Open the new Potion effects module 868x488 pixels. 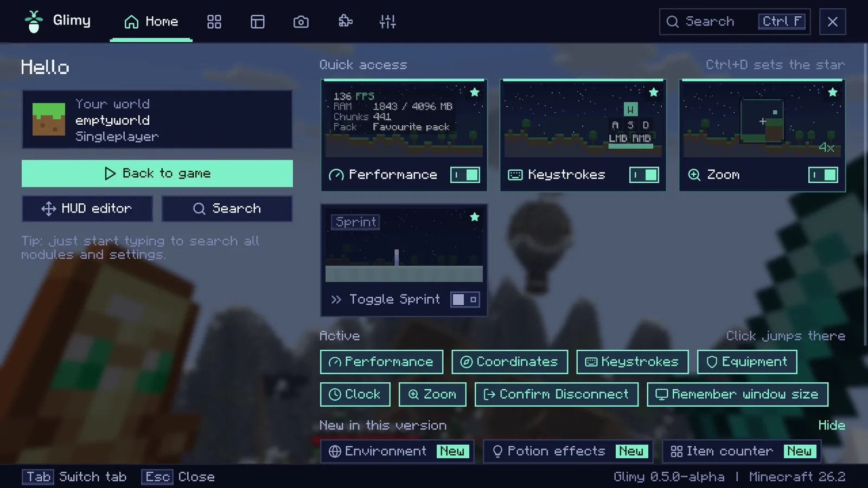[x=568, y=451]
